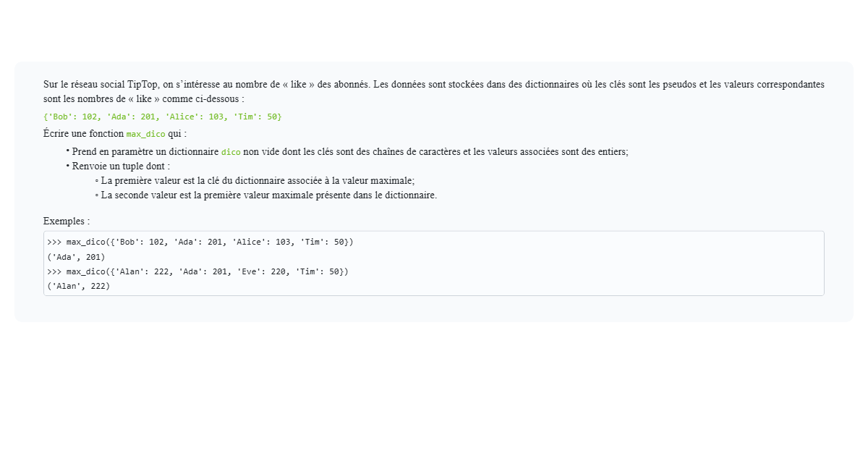Select the green dictionary literal with Bob and Ada
The width and height of the screenshot is (868, 456).
pos(163,116)
